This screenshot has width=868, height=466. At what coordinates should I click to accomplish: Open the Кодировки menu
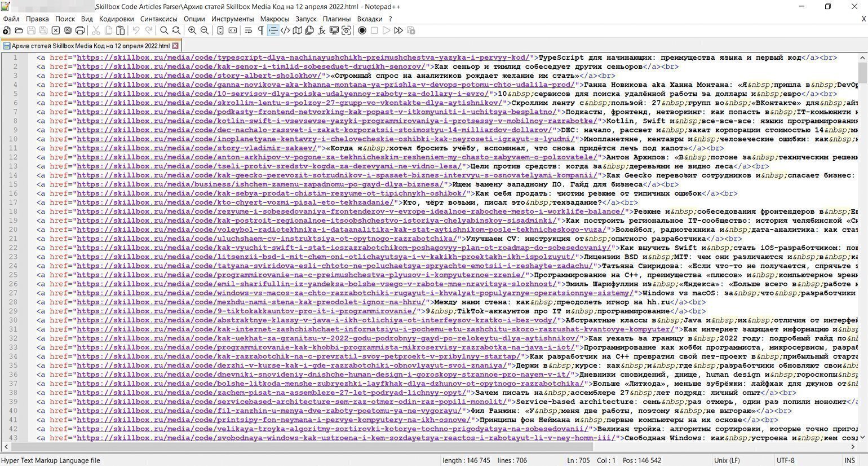pyautogui.click(x=117, y=19)
